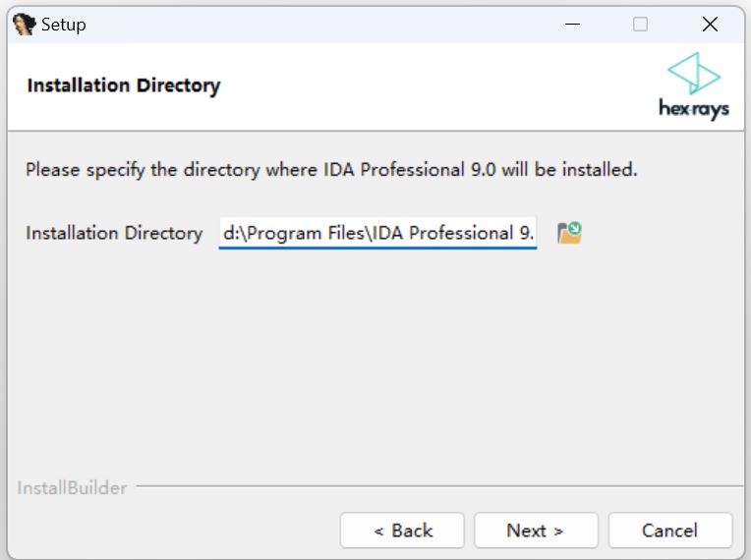The width and height of the screenshot is (751, 560).
Task: Click the 'Setup' window title text
Action: coord(64,25)
